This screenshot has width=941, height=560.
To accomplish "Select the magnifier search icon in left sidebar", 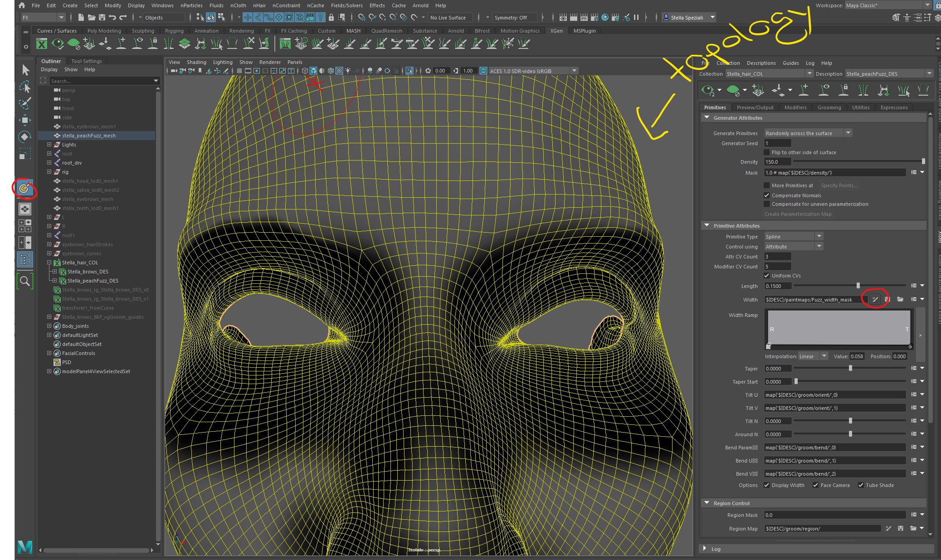I will (x=25, y=281).
